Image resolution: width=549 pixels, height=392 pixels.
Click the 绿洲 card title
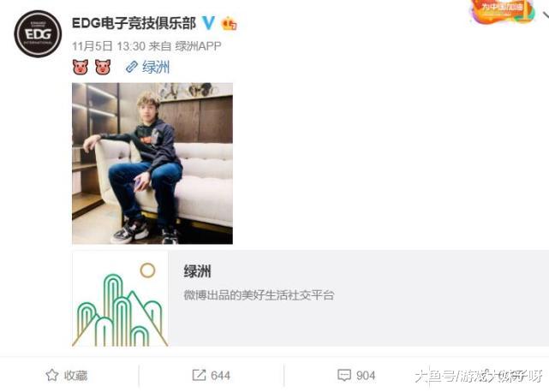[x=198, y=271]
